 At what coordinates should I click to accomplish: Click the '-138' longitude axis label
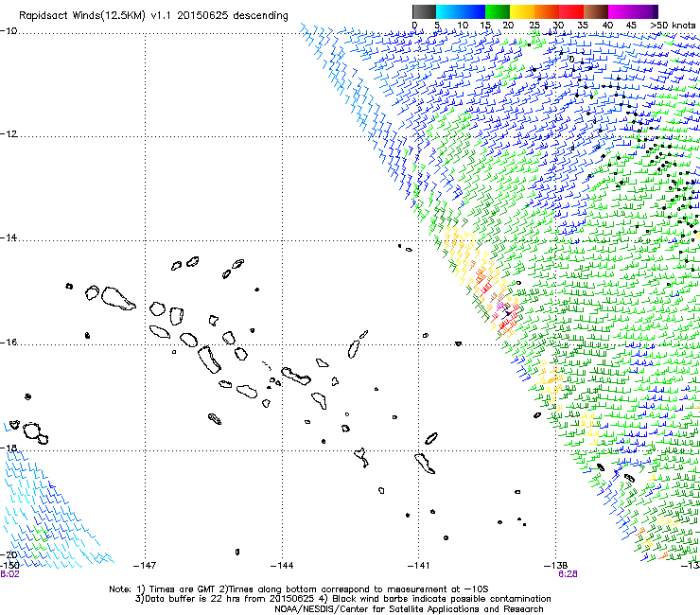pyautogui.click(x=556, y=566)
